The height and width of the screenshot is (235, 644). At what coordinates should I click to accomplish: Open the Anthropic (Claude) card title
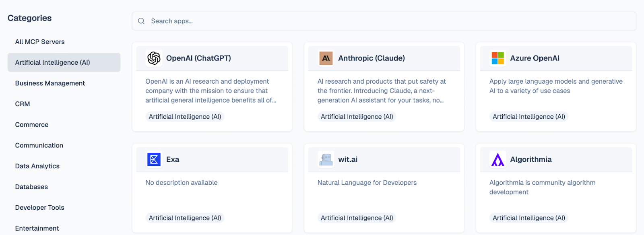(372, 58)
